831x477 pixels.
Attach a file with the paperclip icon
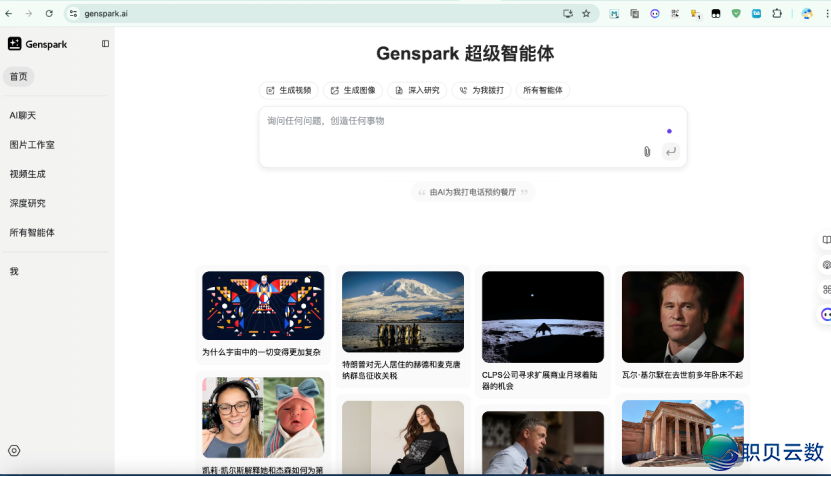[x=647, y=152]
